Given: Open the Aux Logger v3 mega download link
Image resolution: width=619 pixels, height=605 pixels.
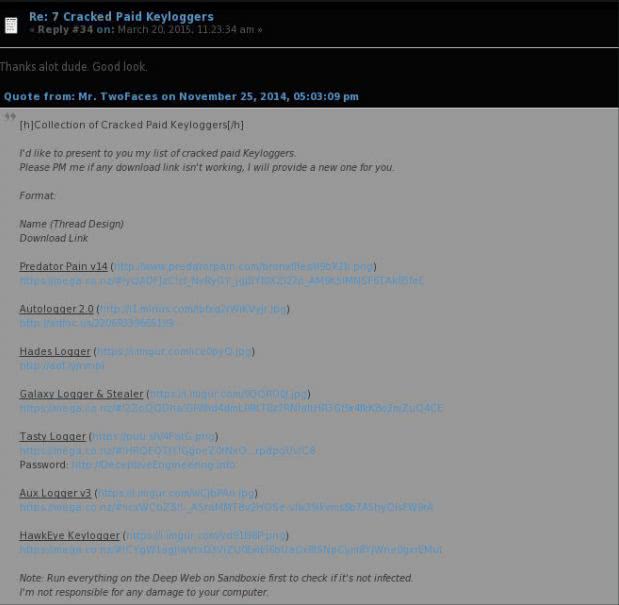Looking at the screenshot, I should [x=226, y=507].
